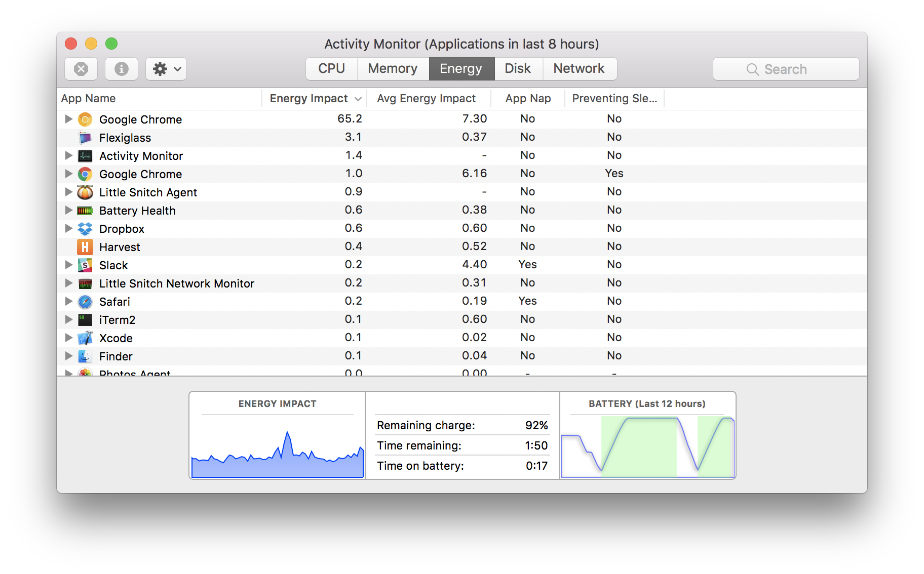
Task: Click the Activity Monitor app icon
Action: tap(85, 156)
